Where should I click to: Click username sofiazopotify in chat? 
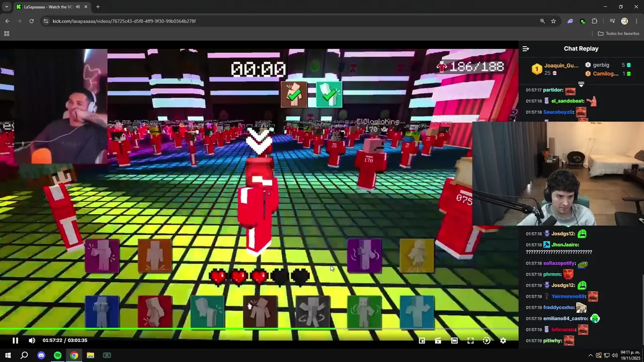coord(559,263)
